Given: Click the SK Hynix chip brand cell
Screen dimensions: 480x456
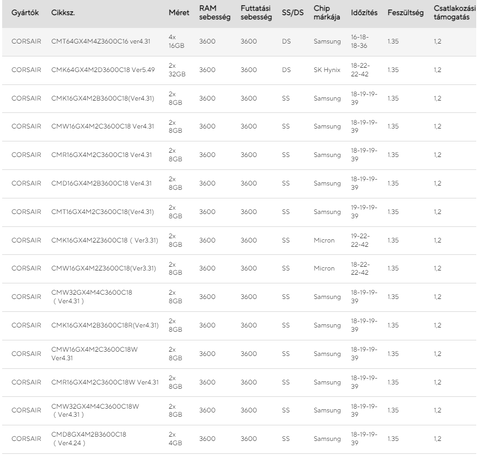Looking at the screenshot, I should [x=327, y=70].
